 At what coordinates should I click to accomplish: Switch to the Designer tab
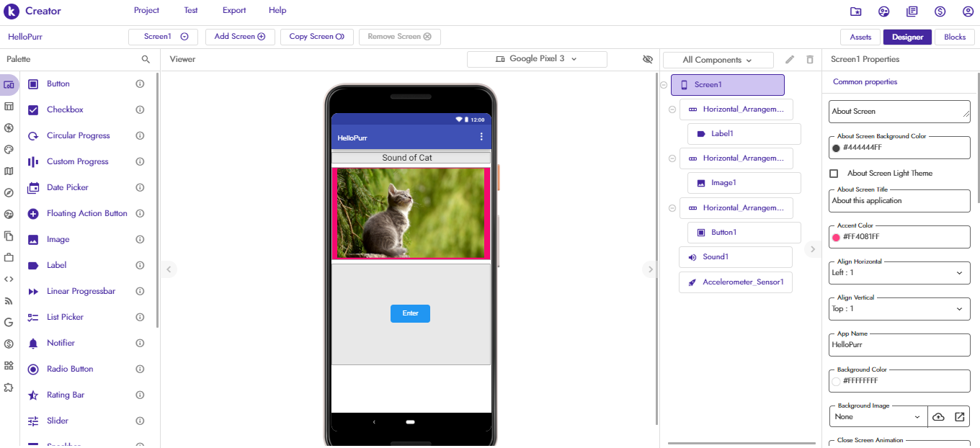pos(907,37)
